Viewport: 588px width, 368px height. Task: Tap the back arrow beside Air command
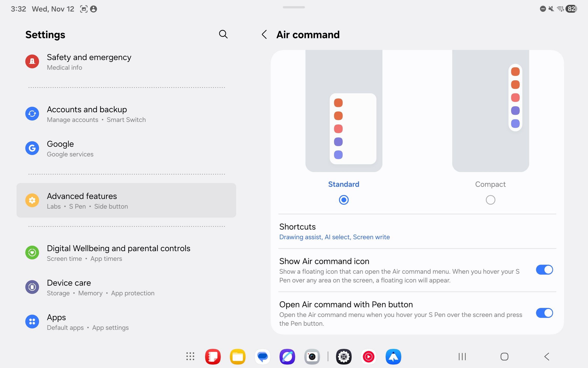click(264, 34)
